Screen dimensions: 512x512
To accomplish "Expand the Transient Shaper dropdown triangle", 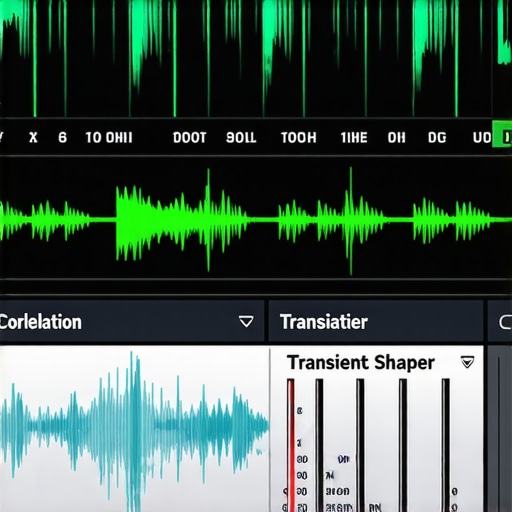I will click(x=467, y=362).
